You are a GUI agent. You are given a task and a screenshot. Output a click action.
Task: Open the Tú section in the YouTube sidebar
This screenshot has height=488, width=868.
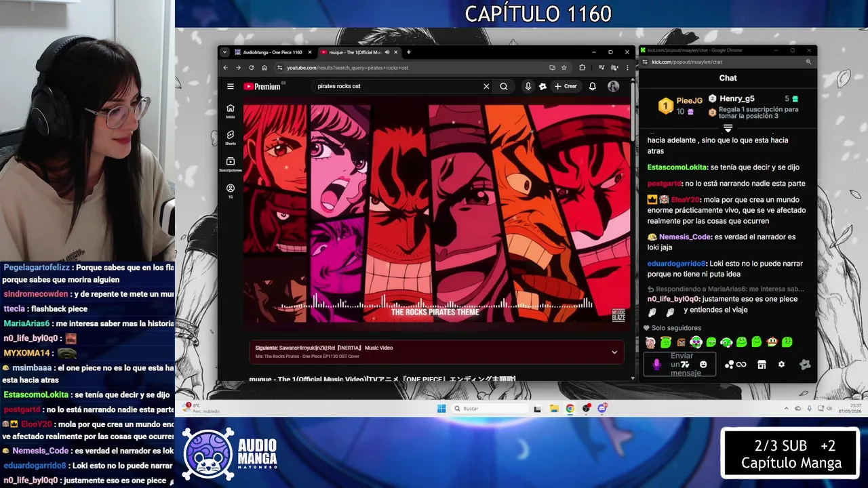[231, 191]
